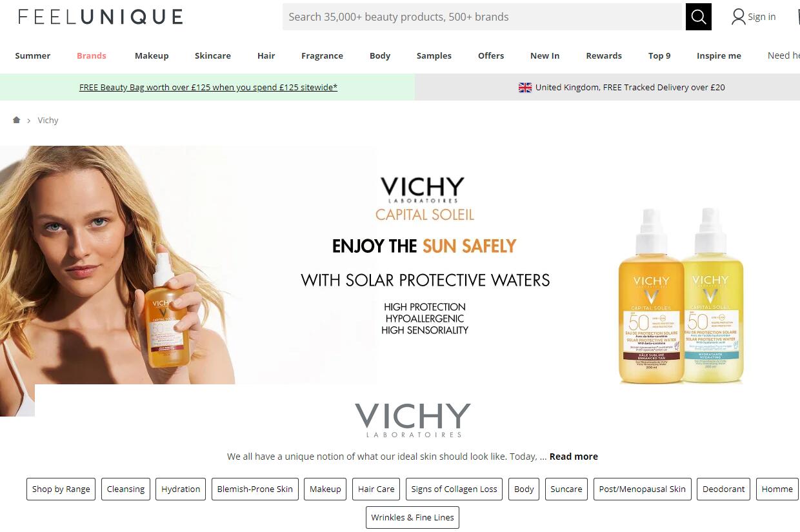800x532 pixels.
Task: Click the black search magnifier button
Action: pos(699,17)
